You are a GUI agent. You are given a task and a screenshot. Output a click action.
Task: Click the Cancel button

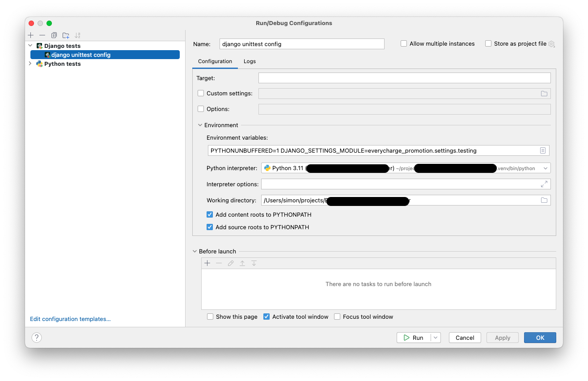(x=465, y=338)
